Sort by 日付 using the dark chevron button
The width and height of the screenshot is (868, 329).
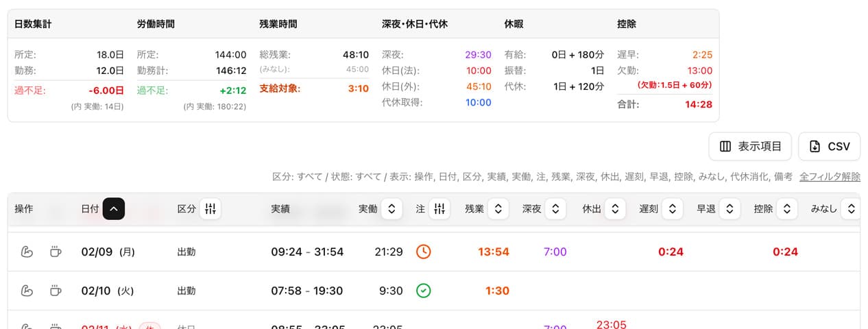(x=114, y=208)
